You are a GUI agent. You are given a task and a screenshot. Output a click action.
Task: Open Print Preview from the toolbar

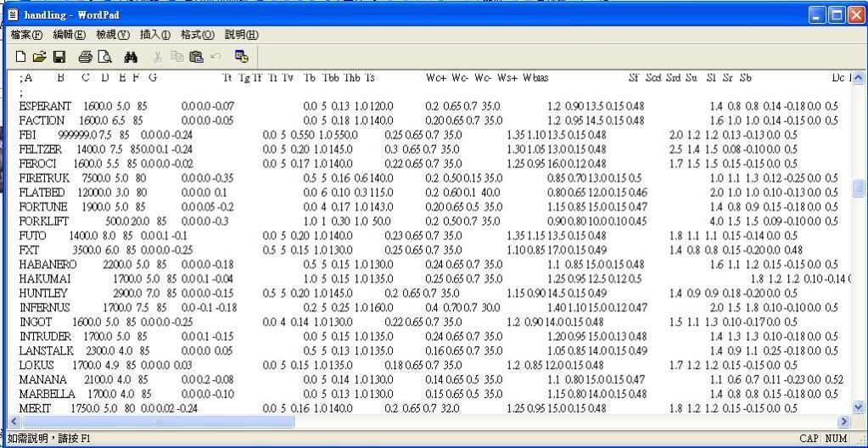[104, 56]
